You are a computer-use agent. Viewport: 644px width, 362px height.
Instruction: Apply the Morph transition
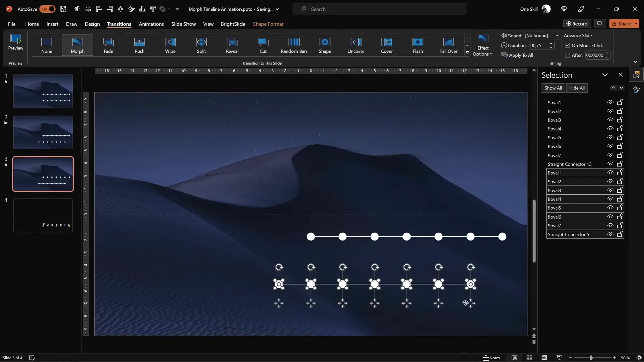pyautogui.click(x=77, y=45)
